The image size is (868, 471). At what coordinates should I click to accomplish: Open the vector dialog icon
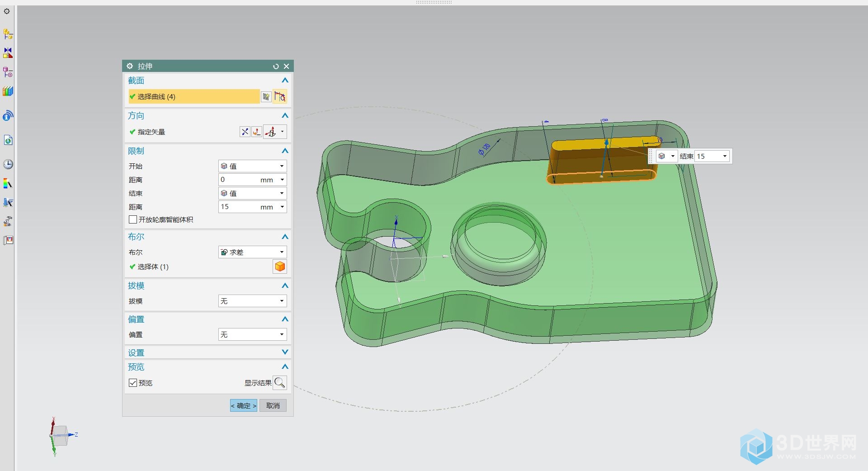pyautogui.click(x=256, y=132)
